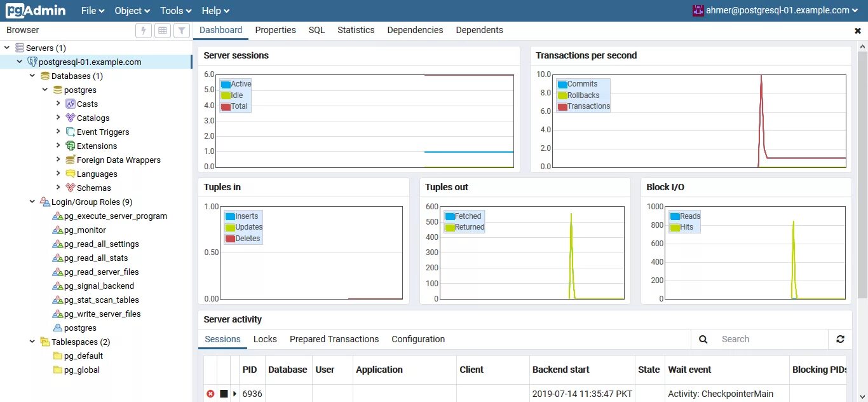Viewport: 868px width, 402px height.
Task: Open the View Data table icon
Action: point(163,30)
